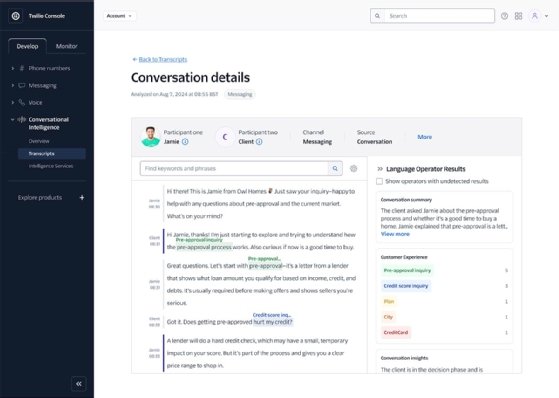This screenshot has height=398, width=559.
Task: Select the City orange tag
Action: click(388, 317)
